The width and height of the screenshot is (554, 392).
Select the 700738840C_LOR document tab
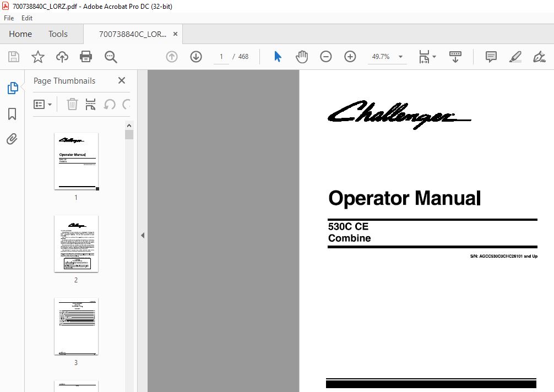(x=133, y=34)
